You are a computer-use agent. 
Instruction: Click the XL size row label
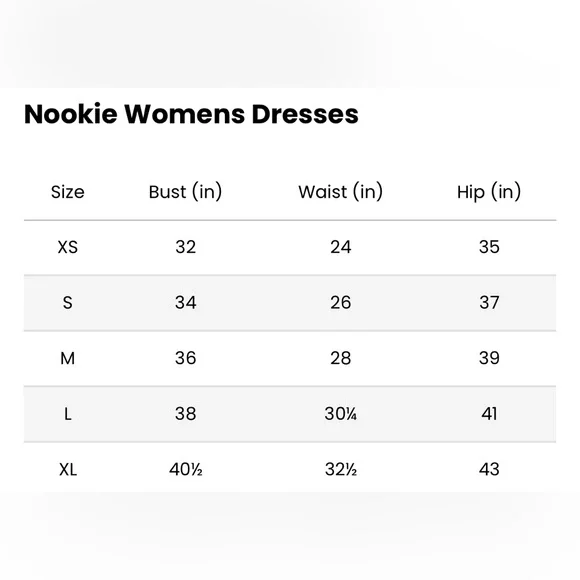[68, 470]
